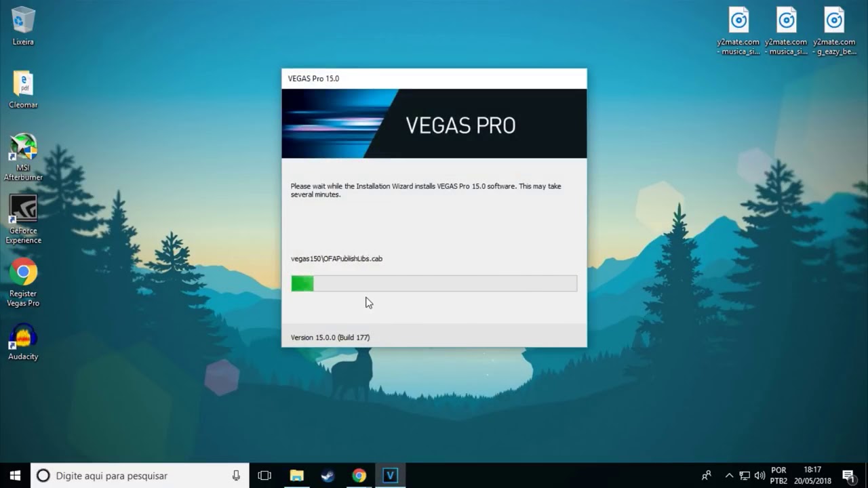
Task: Click the 'Digite aqui para pesquisar' search field
Action: 140,476
